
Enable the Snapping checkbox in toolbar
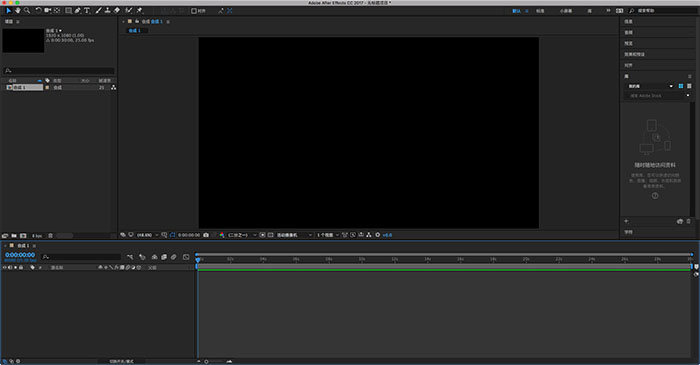(194, 11)
